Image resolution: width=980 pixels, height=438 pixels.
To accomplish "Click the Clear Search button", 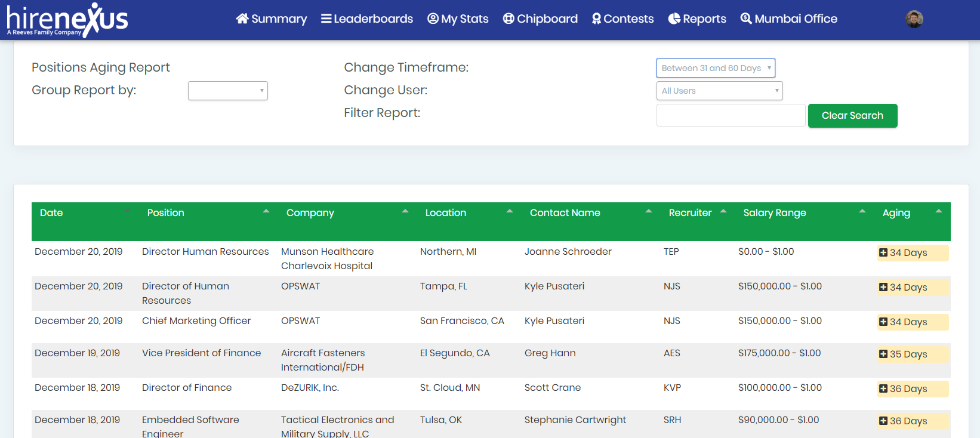I will [x=852, y=116].
